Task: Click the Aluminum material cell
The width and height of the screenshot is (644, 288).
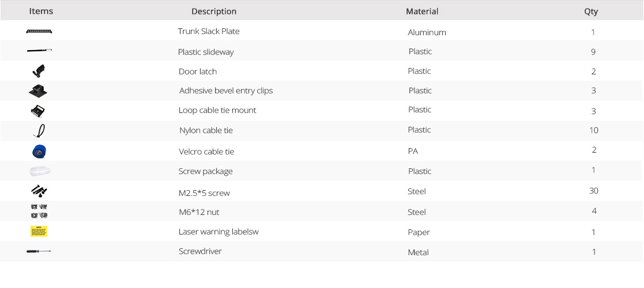Action: point(427,32)
